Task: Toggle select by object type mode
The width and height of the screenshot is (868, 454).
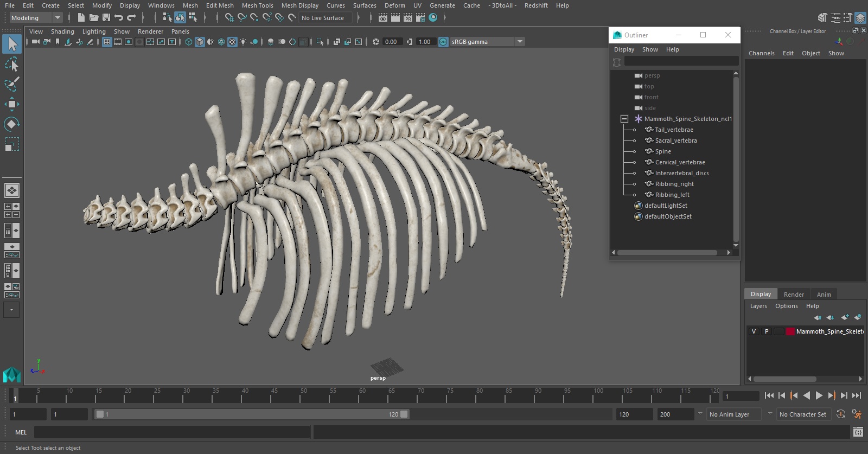Action: click(180, 18)
